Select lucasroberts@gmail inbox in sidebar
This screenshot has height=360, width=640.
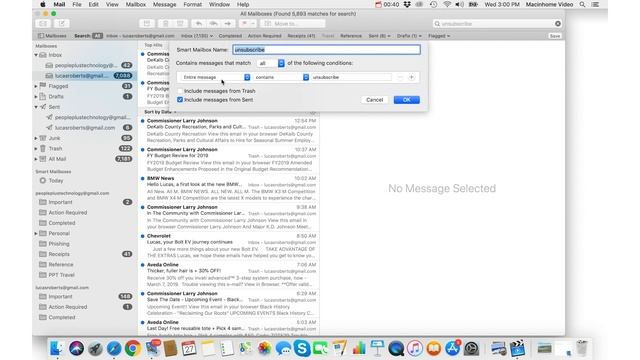[x=84, y=76]
